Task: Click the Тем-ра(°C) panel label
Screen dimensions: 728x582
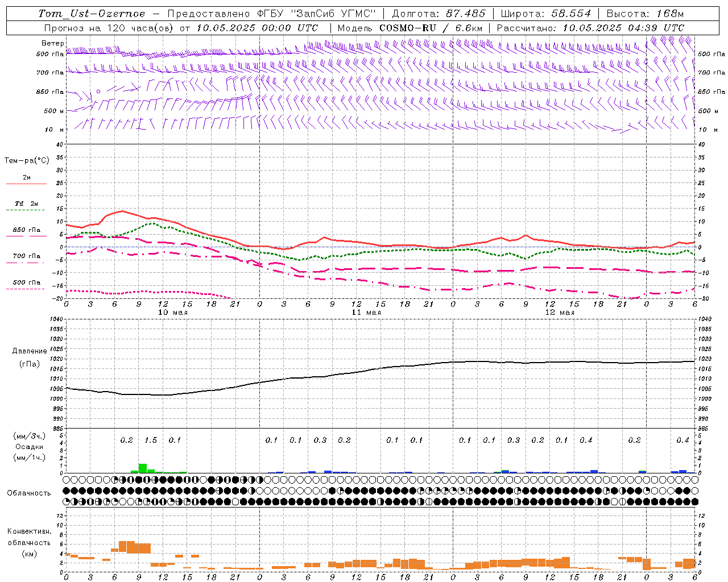Action: click(27, 161)
